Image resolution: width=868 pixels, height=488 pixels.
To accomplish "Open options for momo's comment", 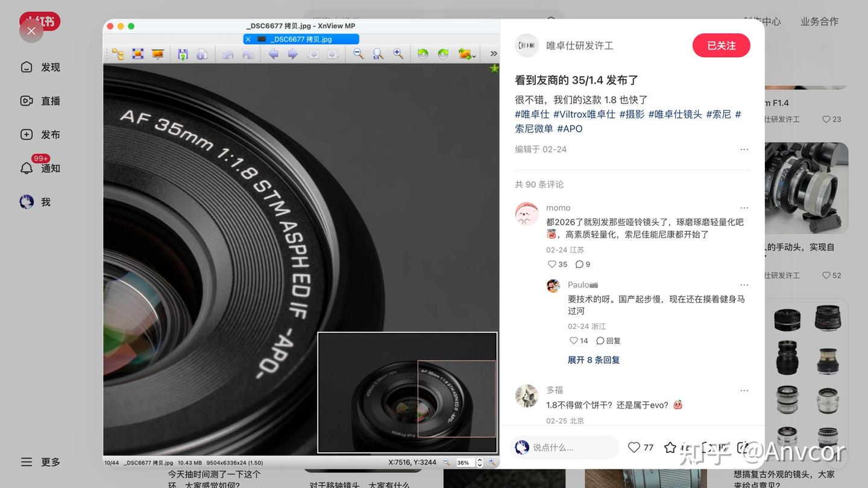I will (x=744, y=208).
